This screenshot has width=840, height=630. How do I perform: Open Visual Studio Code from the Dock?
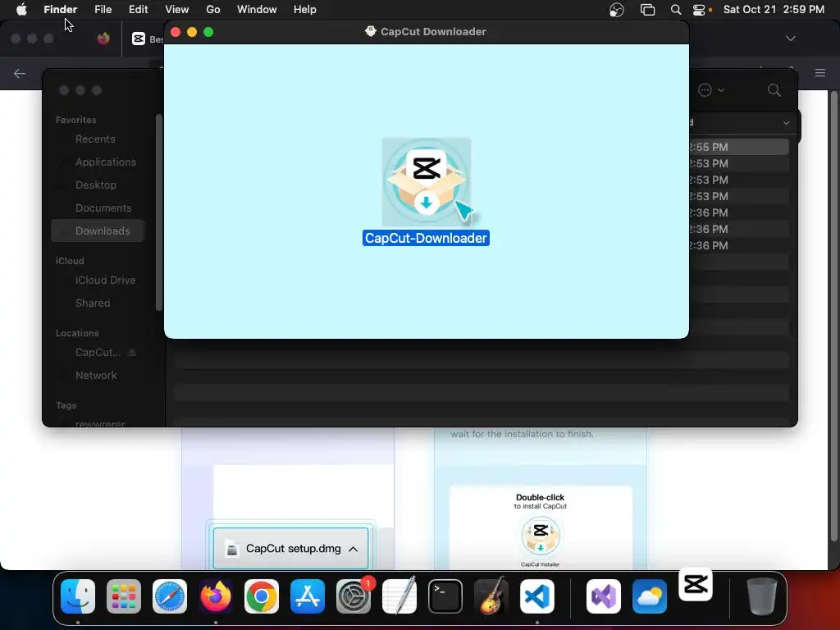pyautogui.click(x=536, y=596)
